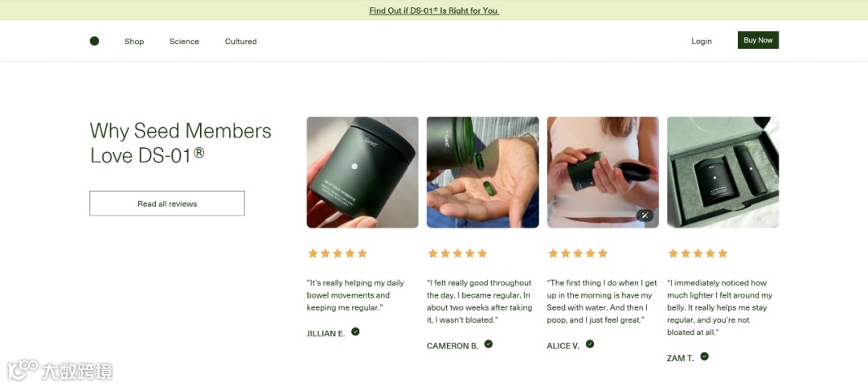868x387 pixels.
Task: Click the Seed green dot logo
Action: tap(94, 41)
